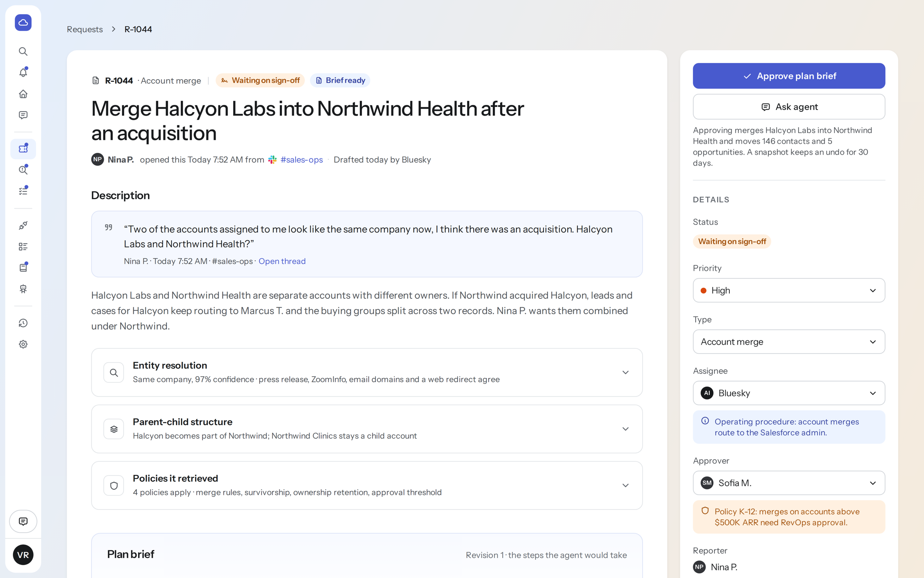The height and width of the screenshot is (578, 924).
Task: Click the Approve plan brief button
Action: (789, 76)
